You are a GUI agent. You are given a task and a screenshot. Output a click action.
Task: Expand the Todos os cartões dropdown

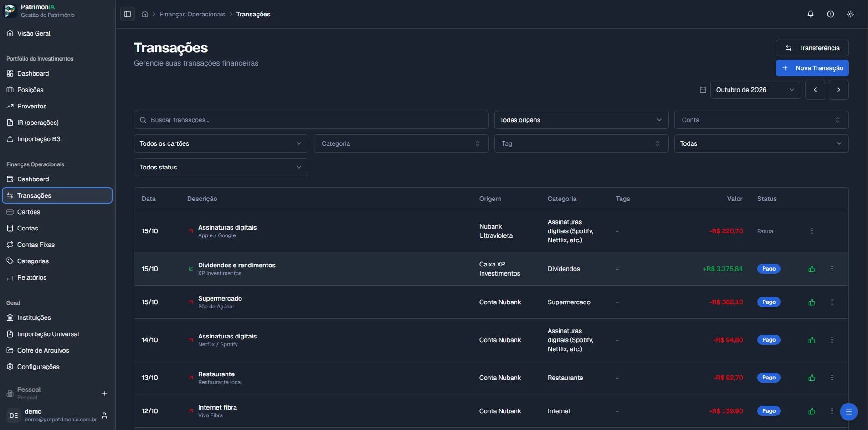click(221, 143)
